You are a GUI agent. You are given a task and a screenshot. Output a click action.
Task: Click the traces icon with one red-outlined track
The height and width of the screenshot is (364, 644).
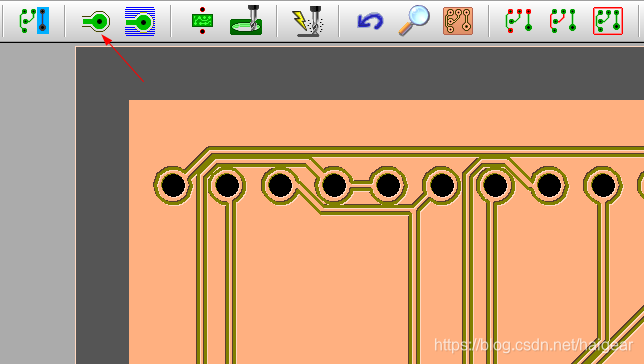coord(563,21)
